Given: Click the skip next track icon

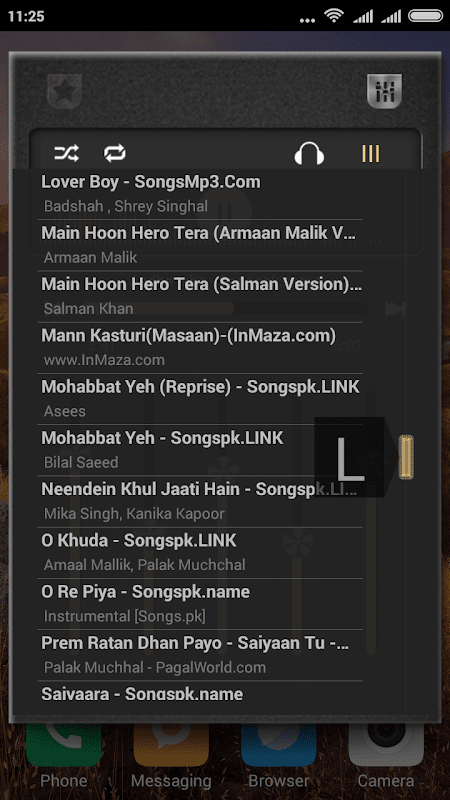Looking at the screenshot, I should click(x=395, y=309).
